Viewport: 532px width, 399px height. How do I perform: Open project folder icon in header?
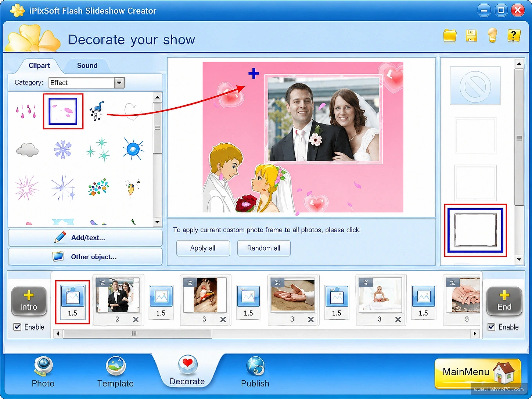[450, 36]
